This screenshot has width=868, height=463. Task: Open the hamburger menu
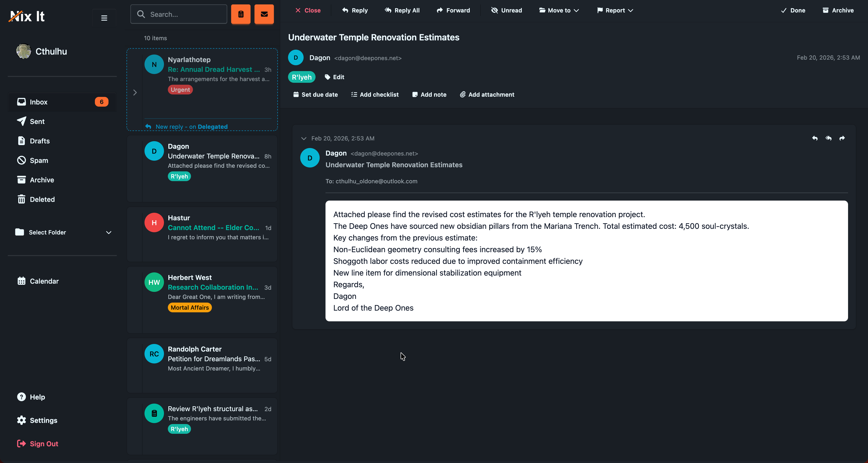pyautogui.click(x=104, y=18)
